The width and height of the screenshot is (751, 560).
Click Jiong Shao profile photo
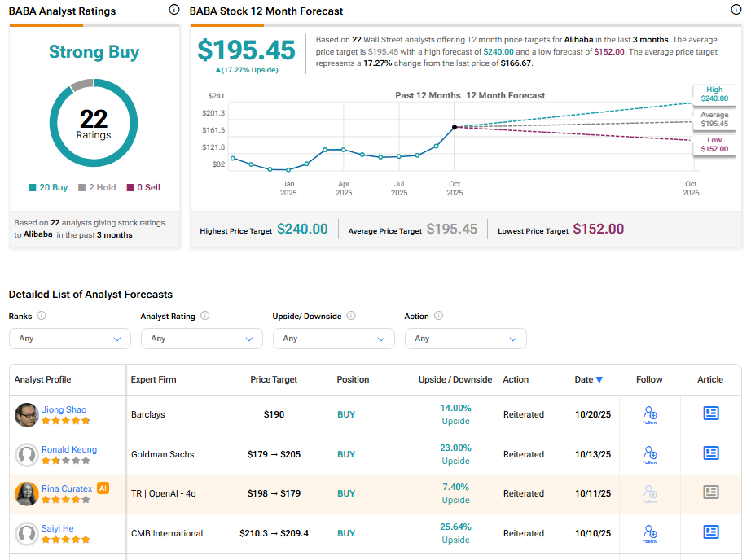(x=27, y=415)
